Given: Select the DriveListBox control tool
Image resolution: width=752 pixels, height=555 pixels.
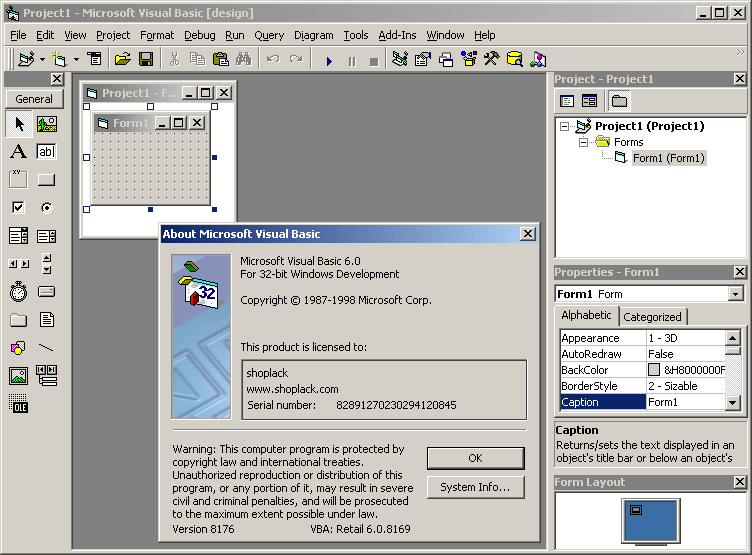Looking at the screenshot, I should (47, 292).
